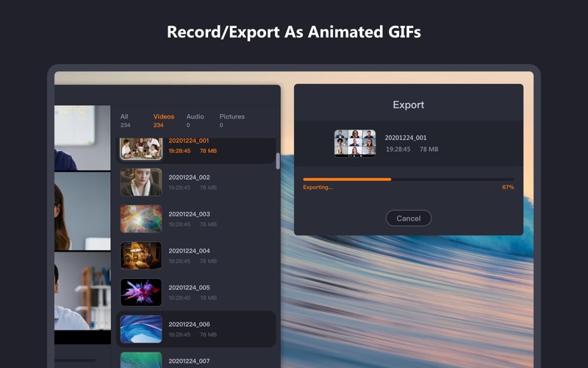Click orange 78 MB size of 20201224_001
Screen dimensions: 588x368
tap(208, 151)
